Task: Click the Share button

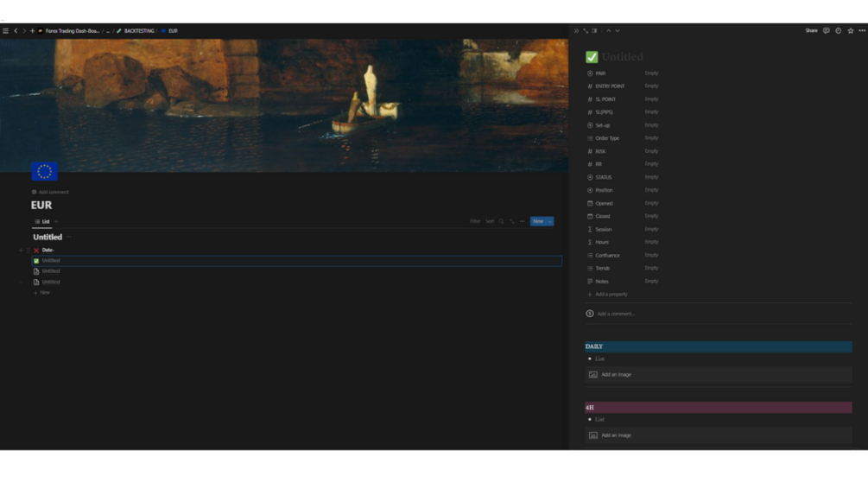Action: (x=811, y=31)
